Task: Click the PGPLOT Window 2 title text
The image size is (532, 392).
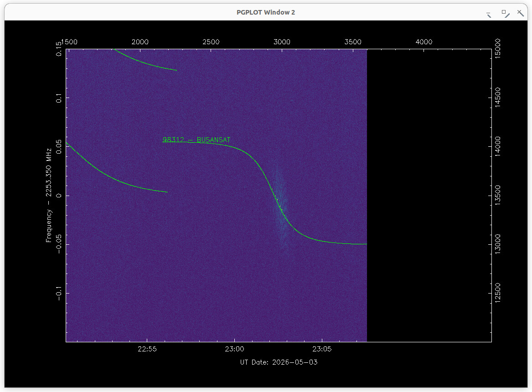Action: (266, 12)
